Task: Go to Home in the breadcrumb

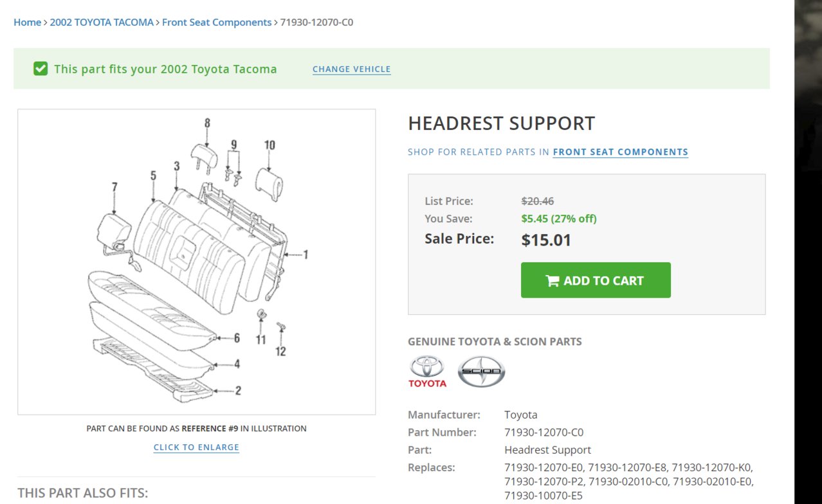Action: (x=28, y=22)
